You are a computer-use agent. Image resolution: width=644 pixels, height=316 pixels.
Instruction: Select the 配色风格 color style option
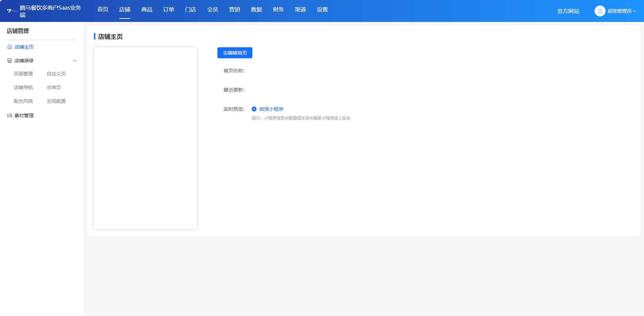tap(24, 101)
